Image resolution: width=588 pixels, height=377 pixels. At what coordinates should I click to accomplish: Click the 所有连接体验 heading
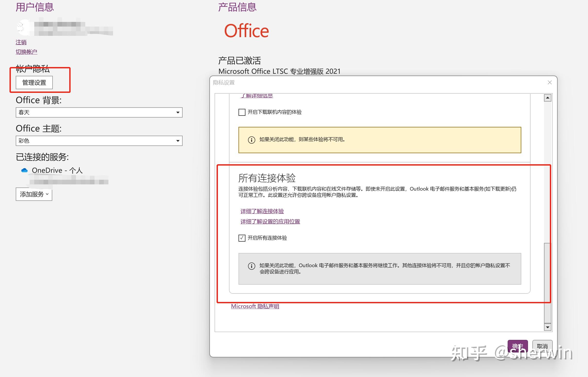coord(267,178)
